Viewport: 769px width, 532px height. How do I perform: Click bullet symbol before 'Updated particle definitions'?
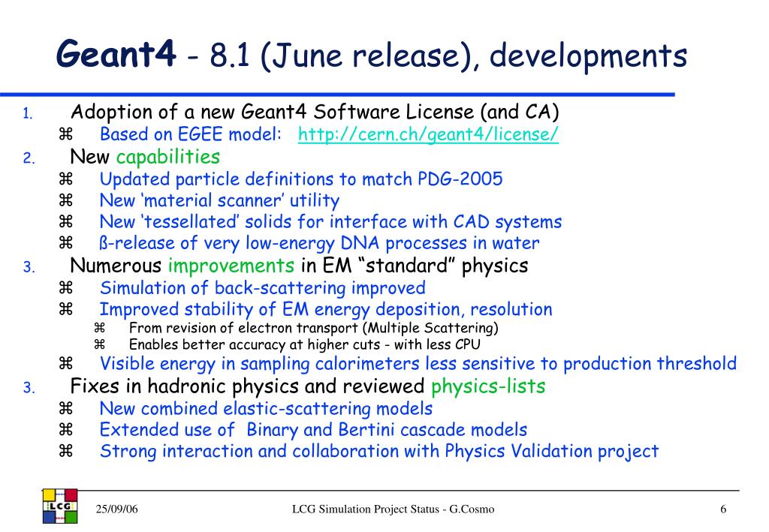coord(66,179)
